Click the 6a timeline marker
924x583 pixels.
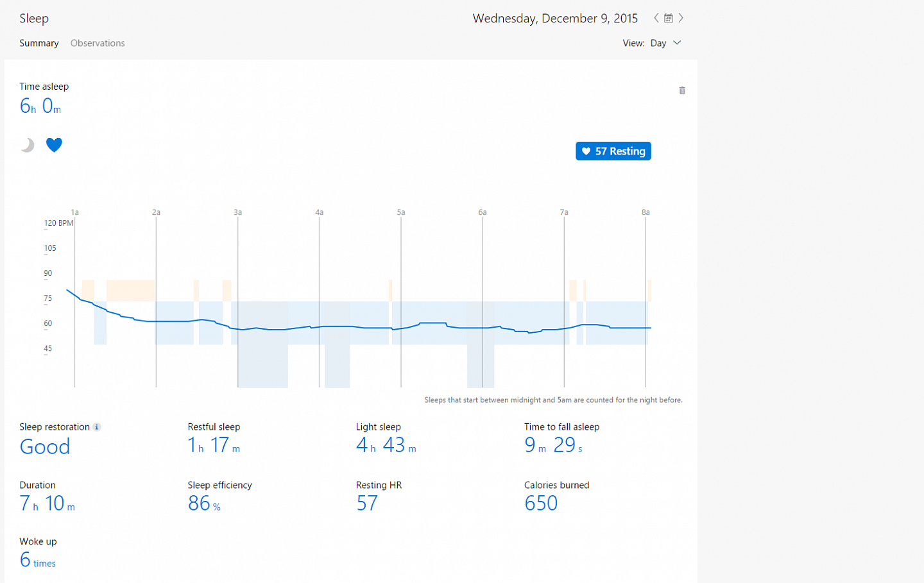pos(483,212)
